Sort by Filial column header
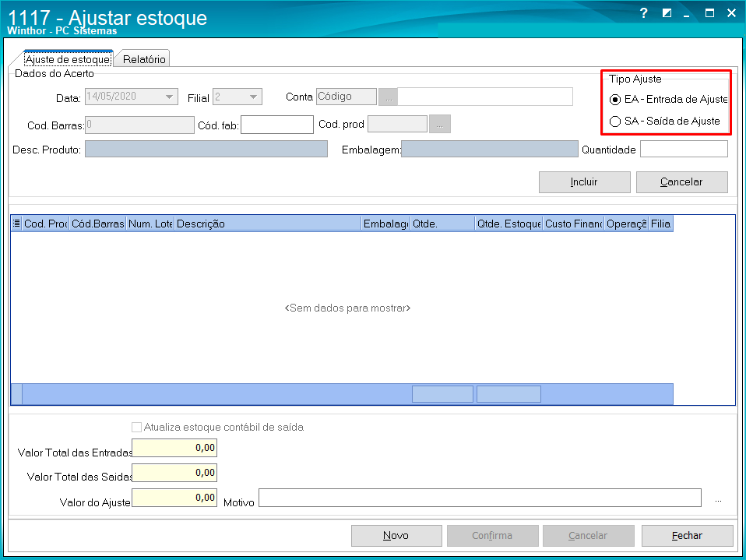Viewport: 746px width, 560px height. click(x=661, y=224)
